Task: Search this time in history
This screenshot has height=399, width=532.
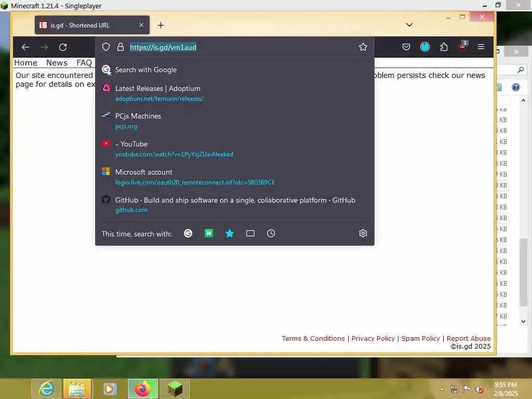Action: pyautogui.click(x=271, y=233)
